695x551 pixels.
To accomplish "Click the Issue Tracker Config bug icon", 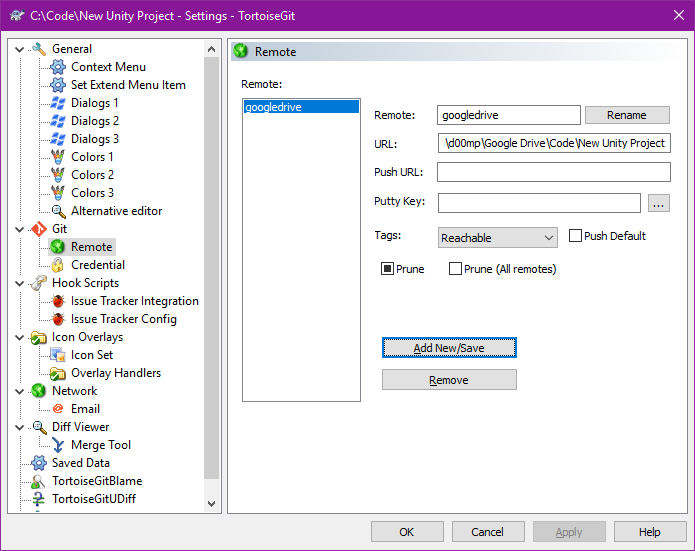I will pyautogui.click(x=58, y=319).
